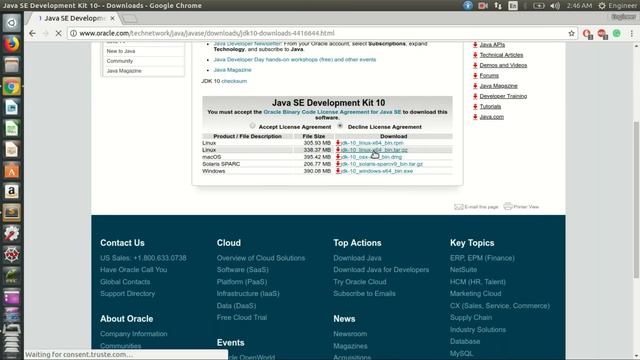Click red arrow icon beside Tutorials
Screen dimensions: 640x360
tap(475, 107)
